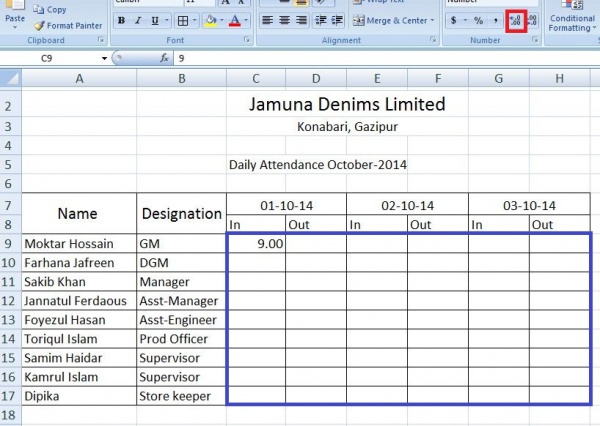Open the font color dropdown

pos(246,20)
